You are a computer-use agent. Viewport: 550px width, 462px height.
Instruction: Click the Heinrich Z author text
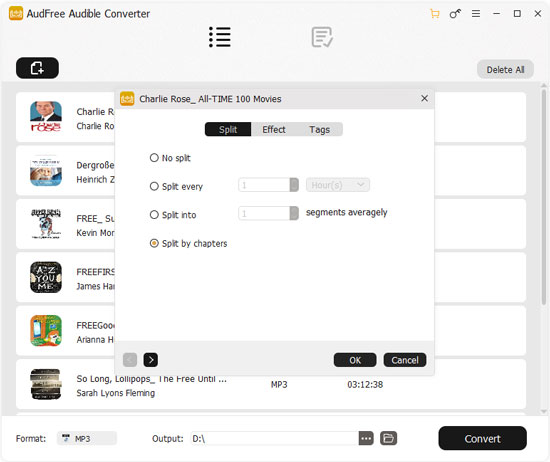[x=95, y=179]
